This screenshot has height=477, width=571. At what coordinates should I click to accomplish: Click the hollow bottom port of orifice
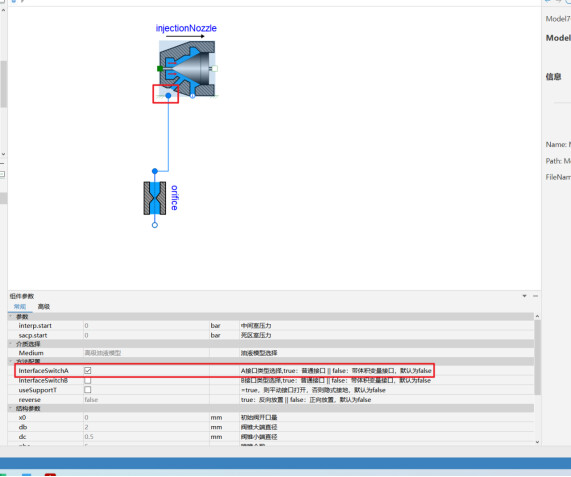(x=155, y=225)
